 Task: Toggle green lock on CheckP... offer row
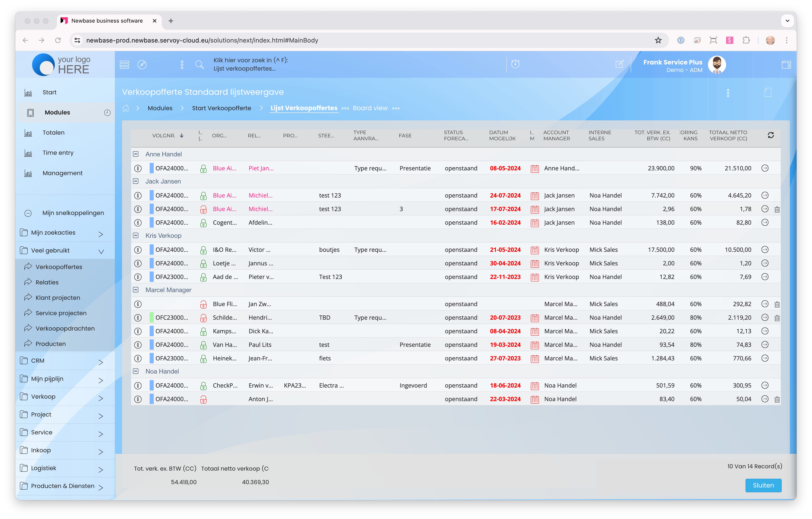pyautogui.click(x=203, y=386)
